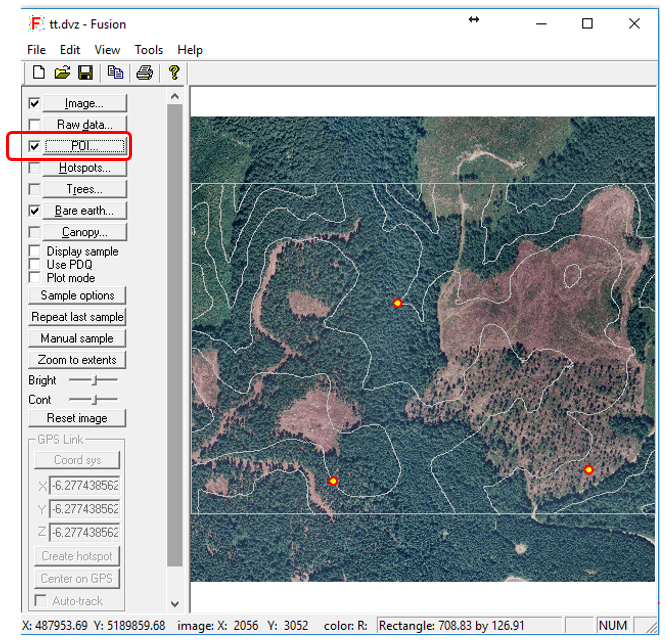Image resolution: width=666 pixels, height=642 pixels.
Task: Click the Bright slider handle
Action: (x=93, y=381)
